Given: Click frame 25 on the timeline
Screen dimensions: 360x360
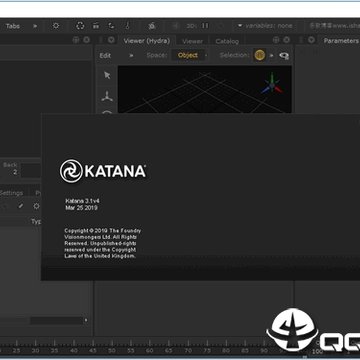Looking at the screenshot, I should [x=16, y=351].
